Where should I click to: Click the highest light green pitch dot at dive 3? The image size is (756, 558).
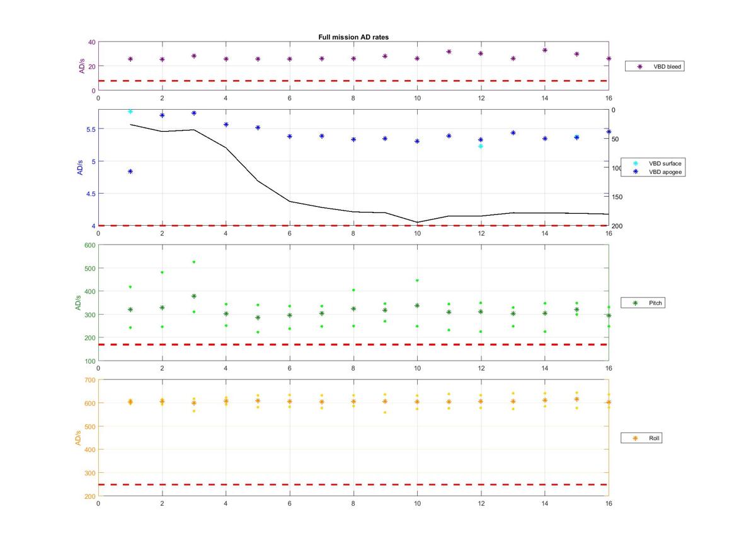pos(194,262)
